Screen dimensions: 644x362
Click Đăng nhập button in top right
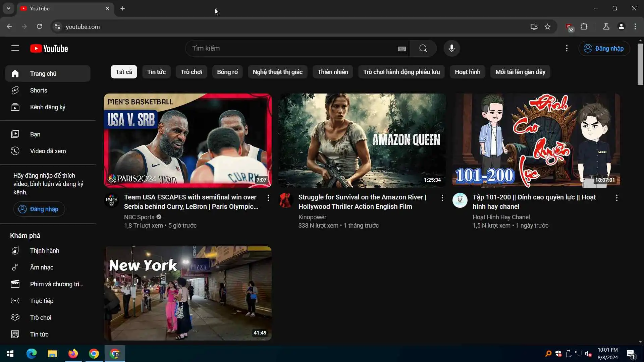[604, 48]
